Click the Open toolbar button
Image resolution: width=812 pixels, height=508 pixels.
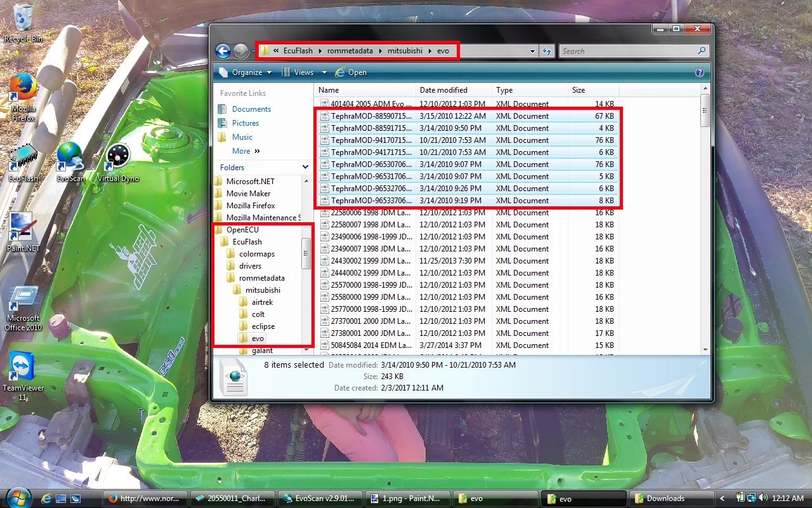[x=351, y=72]
